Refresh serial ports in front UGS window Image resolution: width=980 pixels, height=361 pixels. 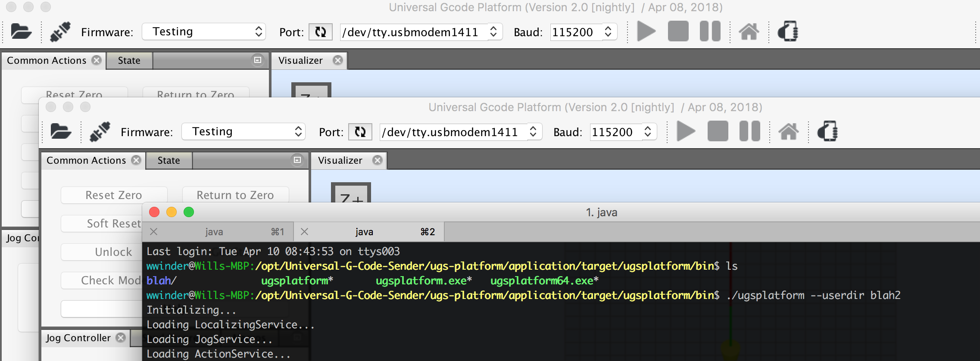(360, 132)
